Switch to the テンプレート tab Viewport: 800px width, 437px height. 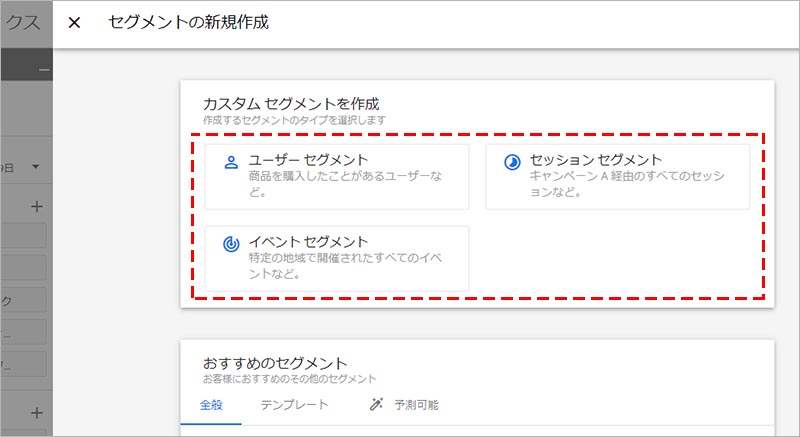coord(294,405)
